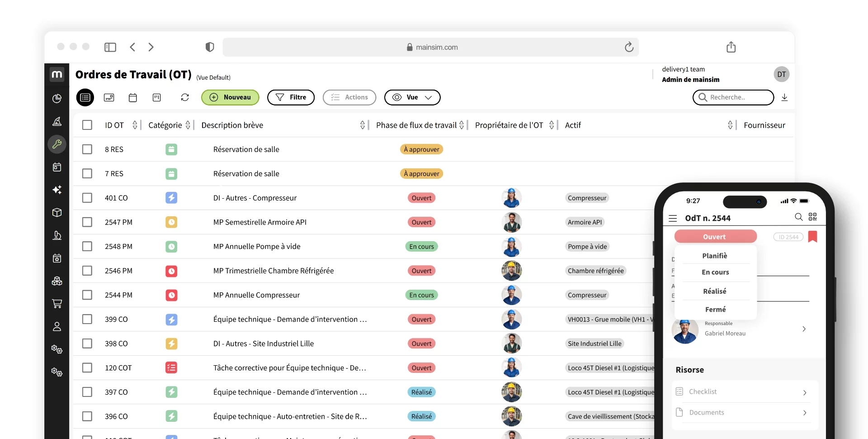Sort by Actif column arrows

[x=730, y=125]
